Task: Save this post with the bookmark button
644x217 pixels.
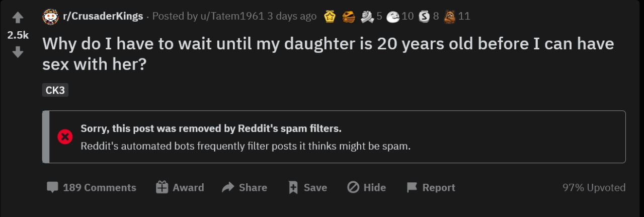Action: (307, 188)
